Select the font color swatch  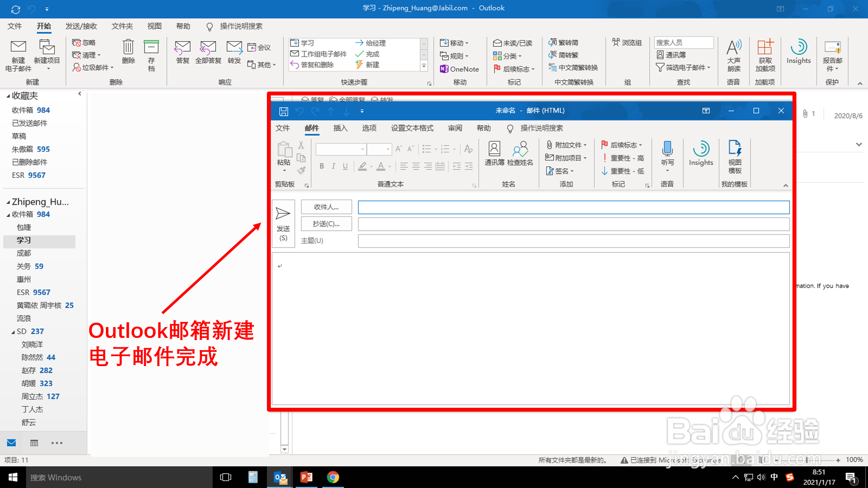(x=381, y=166)
